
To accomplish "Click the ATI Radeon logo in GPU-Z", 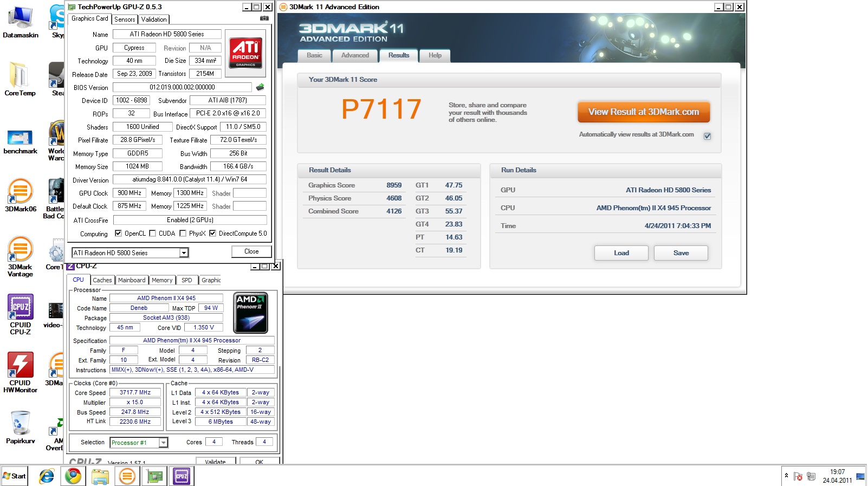I will [245, 53].
